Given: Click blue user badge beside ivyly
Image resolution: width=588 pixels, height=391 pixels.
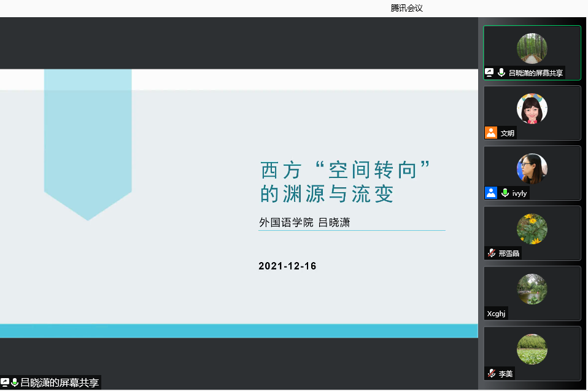Looking at the screenshot, I should (490, 193).
